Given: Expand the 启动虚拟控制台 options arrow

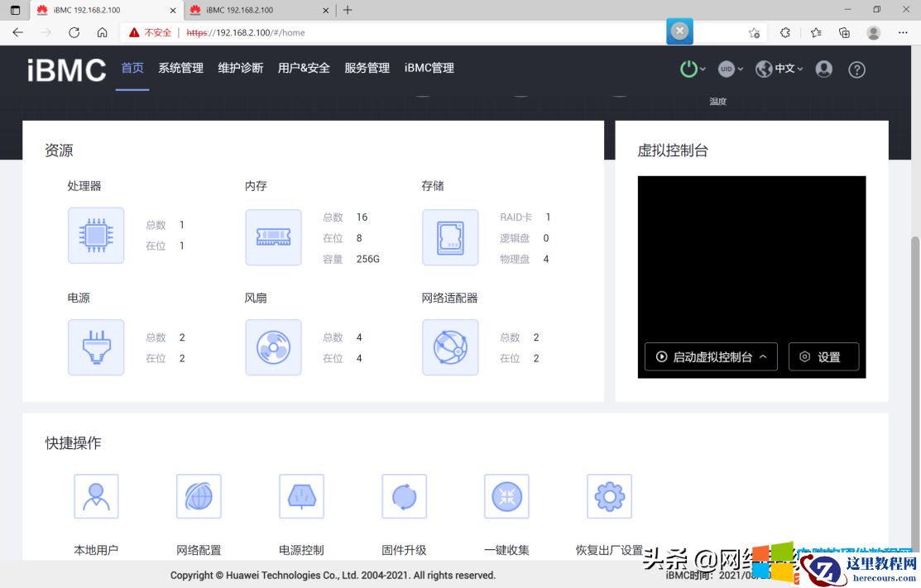Looking at the screenshot, I should pyautogui.click(x=763, y=356).
